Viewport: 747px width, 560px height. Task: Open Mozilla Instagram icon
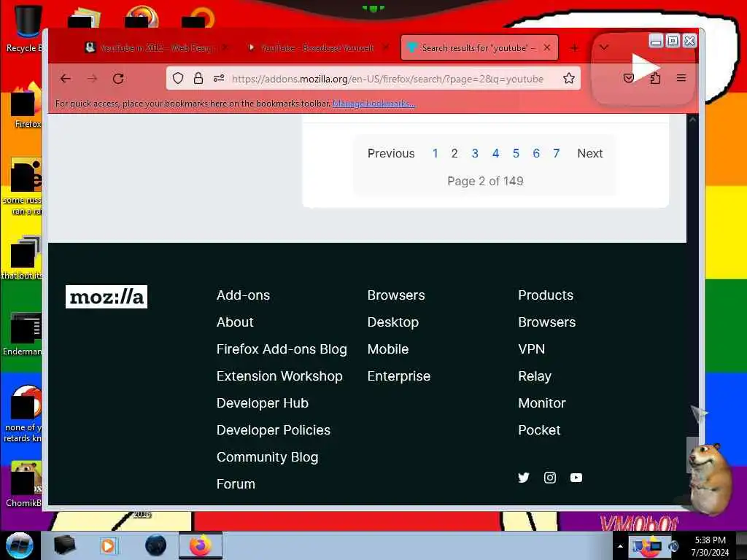click(550, 478)
